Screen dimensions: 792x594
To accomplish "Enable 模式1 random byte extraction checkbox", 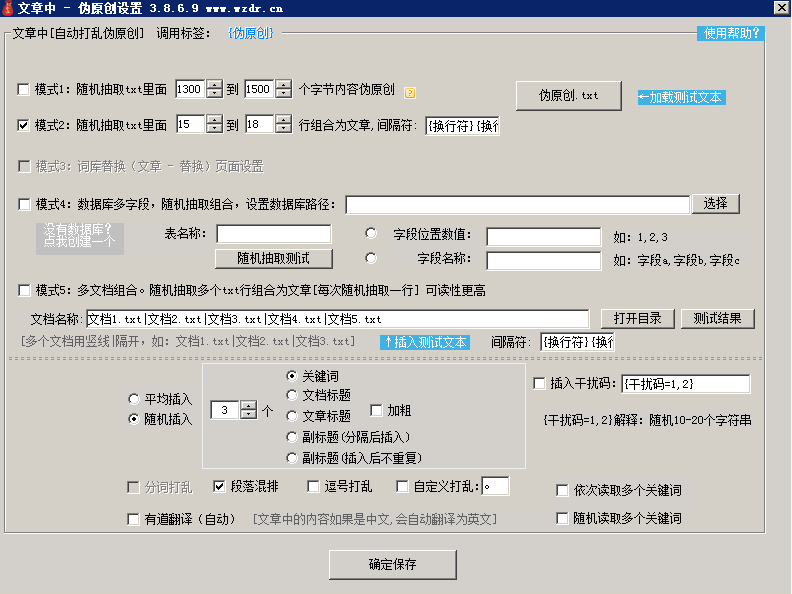I will [x=23, y=89].
